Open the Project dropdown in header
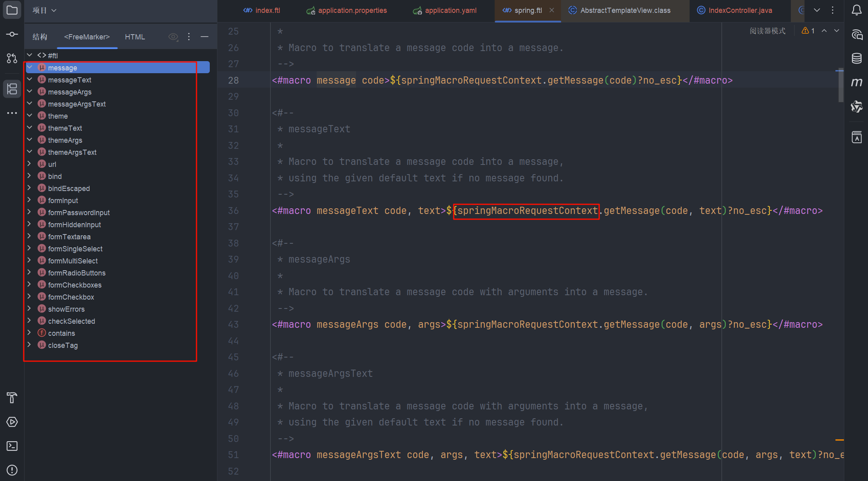The image size is (868, 481). point(44,10)
